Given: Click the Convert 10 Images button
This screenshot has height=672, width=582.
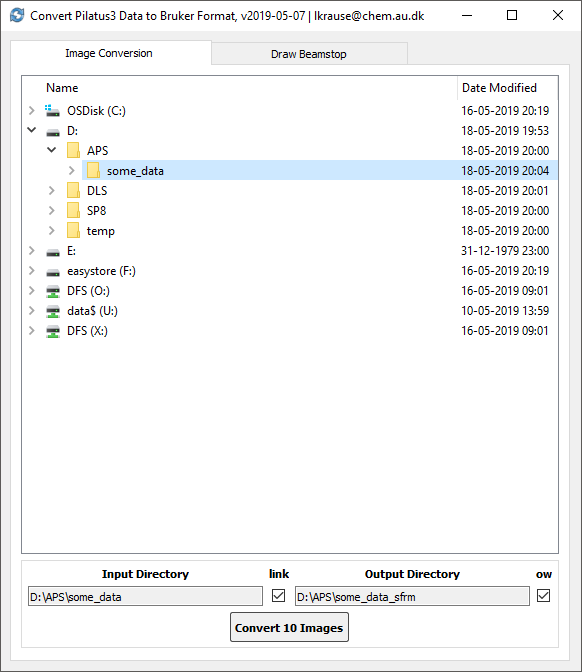Looking at the screenshot, I should point(289,627).
